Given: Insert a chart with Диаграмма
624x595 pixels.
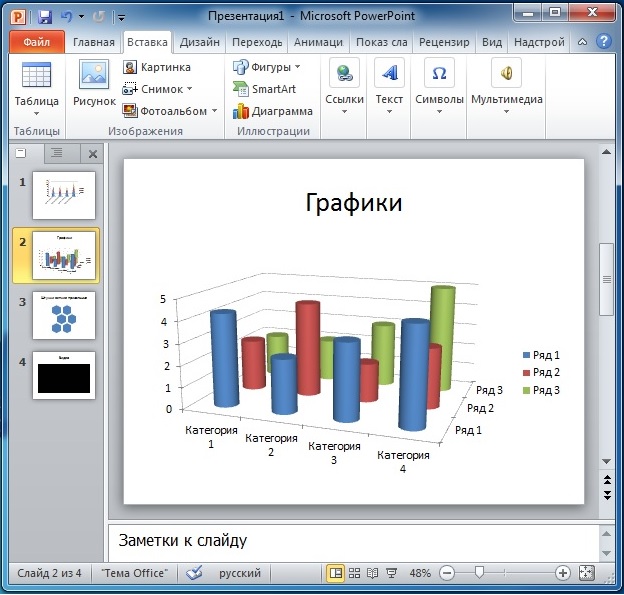Looking at the screenshot, I should tap(273, 111).
